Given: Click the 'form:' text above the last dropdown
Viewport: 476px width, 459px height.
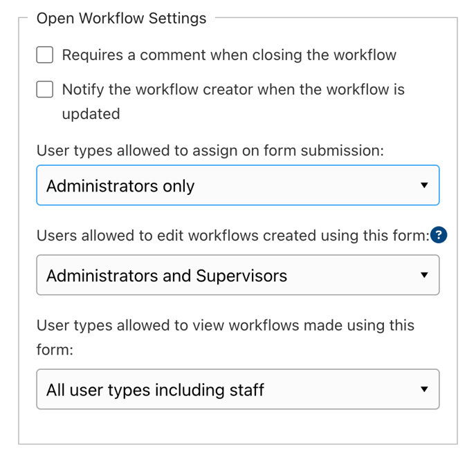Looking at the screenshot, I should pos(54,350).
